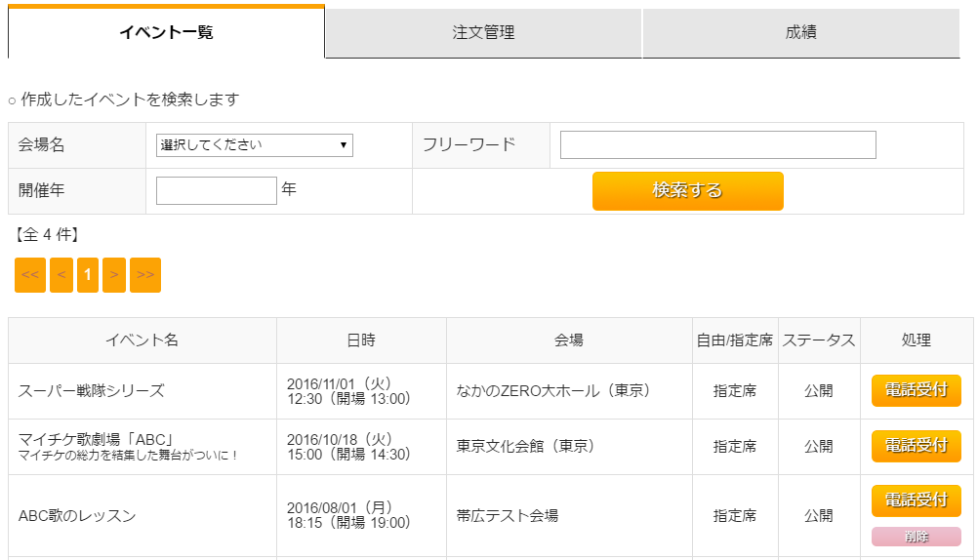This screenshot has width=978, height=560.
Task: Jump to last page with >> button
Action: click(x=145, y=275)
